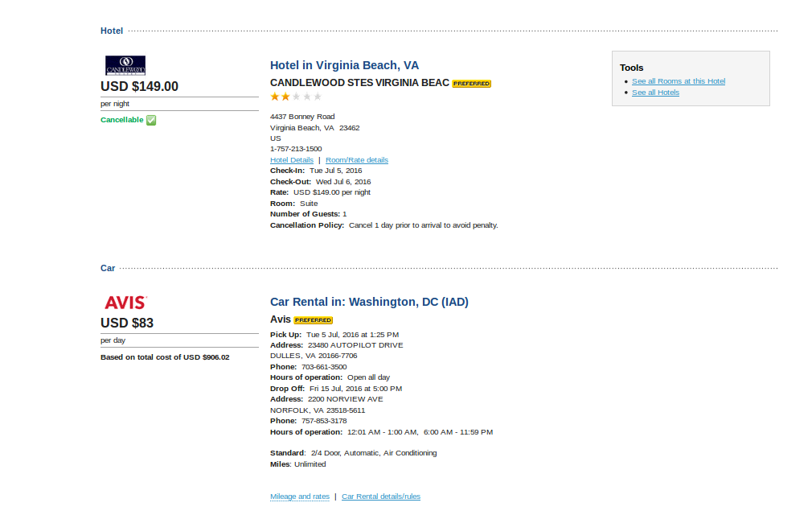Click the Tools panel heading
812x511 pixels.
[632, 68]
